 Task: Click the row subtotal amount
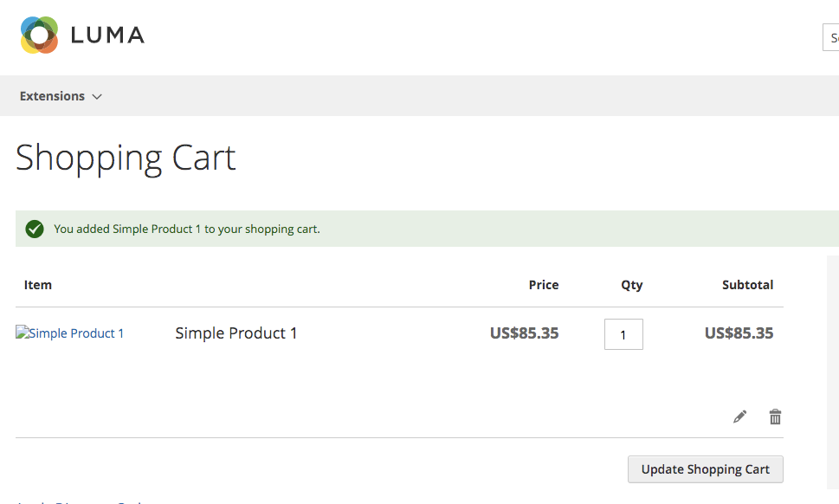pyautogui.click(x=739, y=333)
